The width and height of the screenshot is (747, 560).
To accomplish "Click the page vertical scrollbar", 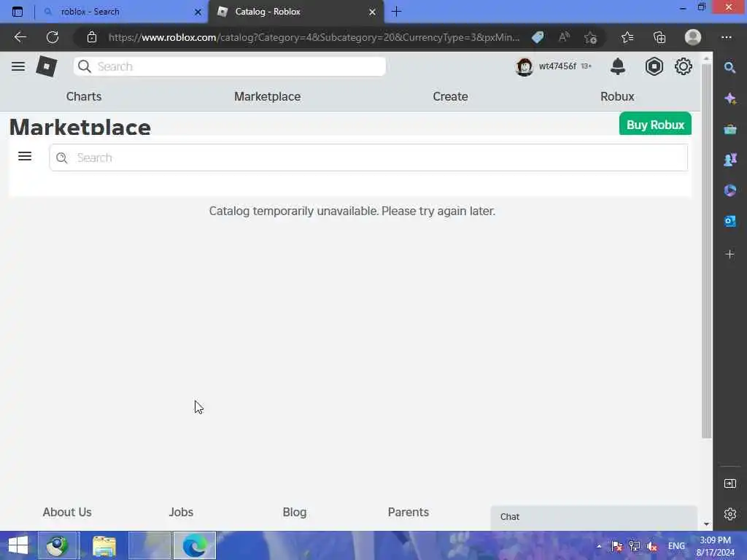I will [x=706, y=250].
